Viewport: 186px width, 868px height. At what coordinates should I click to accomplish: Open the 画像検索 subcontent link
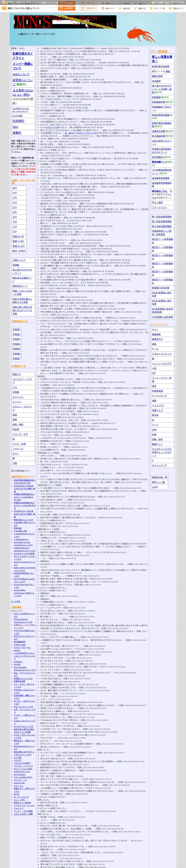click(156, 335)
